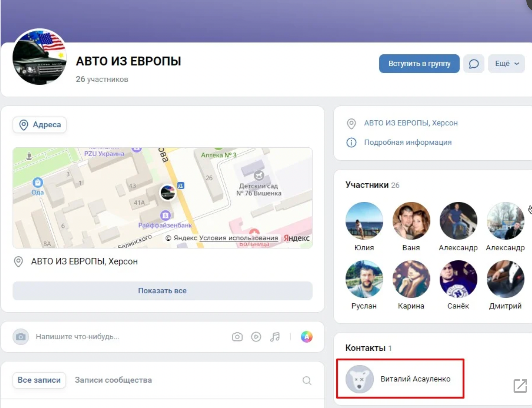Click the info icon beside Подробная информация

351,142
